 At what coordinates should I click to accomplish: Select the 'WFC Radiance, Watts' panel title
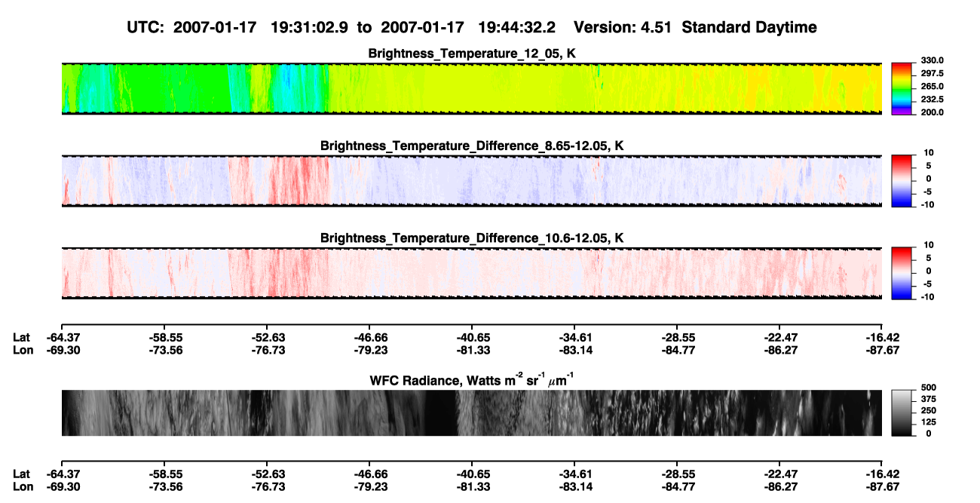(x=472, y=379)
